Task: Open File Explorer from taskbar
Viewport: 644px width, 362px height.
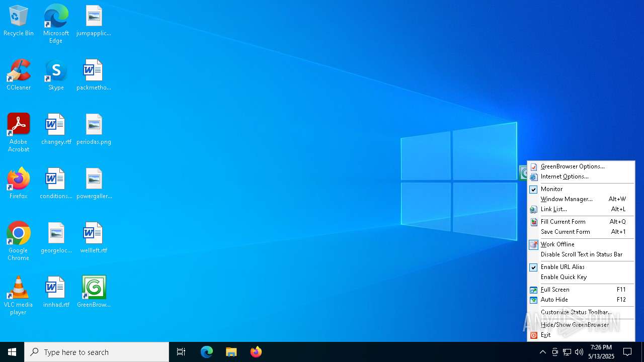Action: coord(231,352)
